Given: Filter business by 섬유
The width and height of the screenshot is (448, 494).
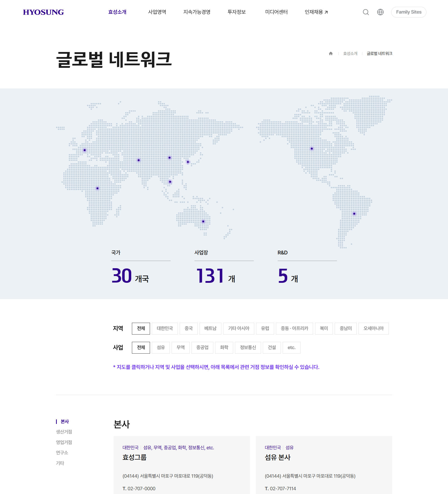Looking at the screenshot, I should [x=161, y=348].
